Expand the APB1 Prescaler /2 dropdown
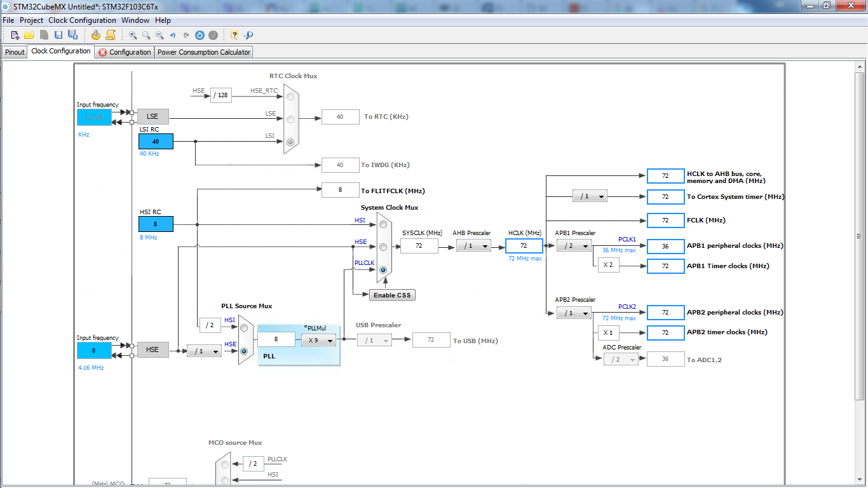The height and width of the screenshot is (488, 868). [574, 246]
